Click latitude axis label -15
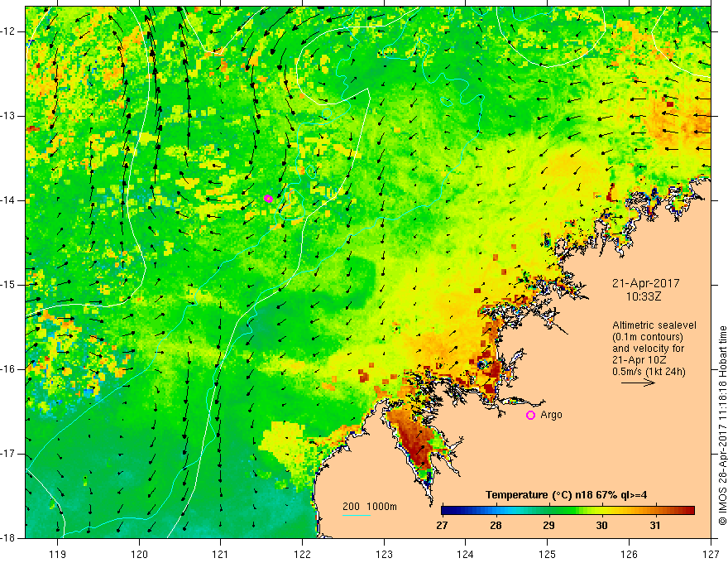 (x=8, y=285)
